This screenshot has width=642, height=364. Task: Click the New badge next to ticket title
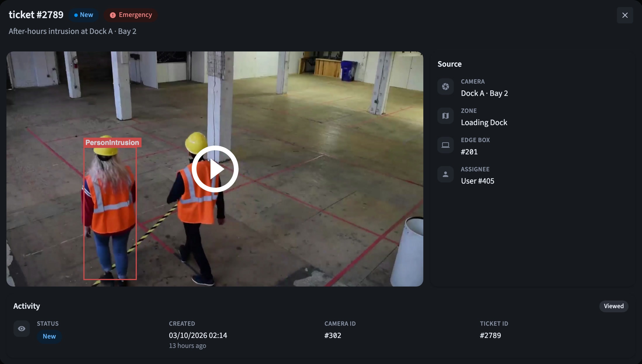(84, 15)
